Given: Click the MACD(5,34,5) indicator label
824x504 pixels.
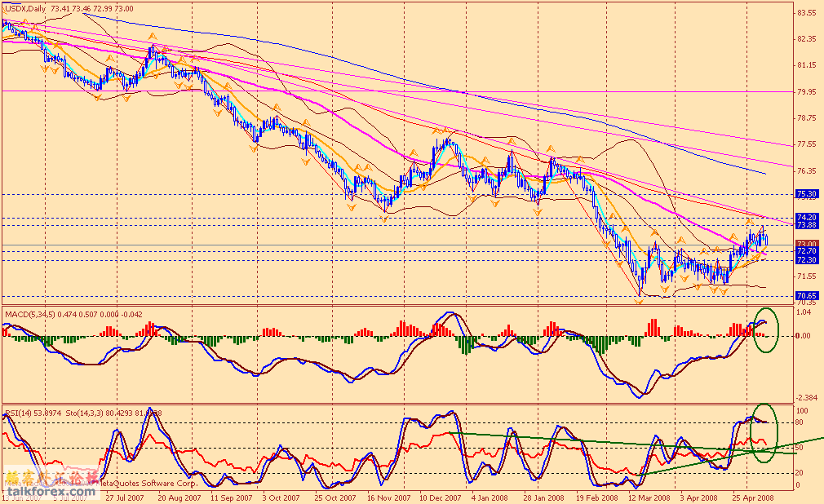Looking at the screenshot, I should coord(30,315).
